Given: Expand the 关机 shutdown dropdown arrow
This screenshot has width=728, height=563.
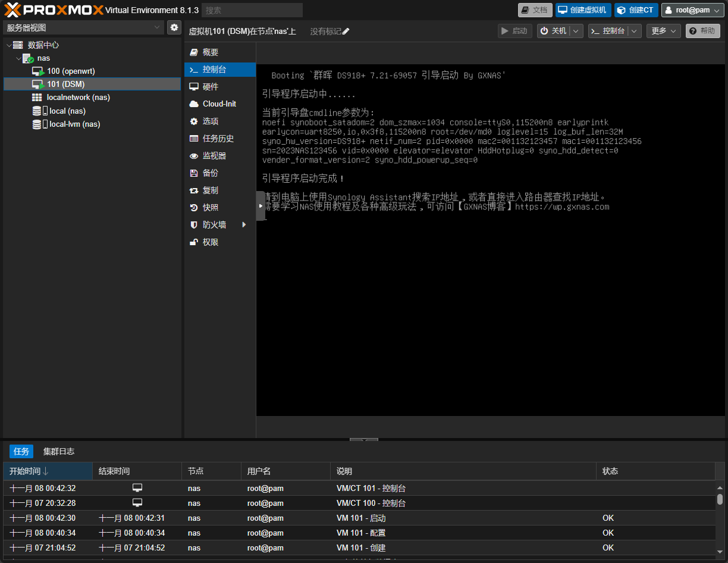Looking at the screenshot, I should tap(576, 31).
